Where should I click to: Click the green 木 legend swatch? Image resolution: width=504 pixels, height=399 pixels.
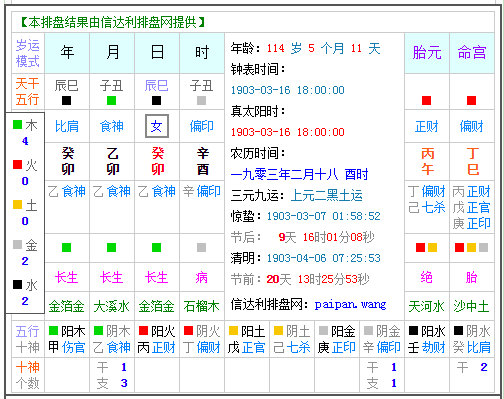[17, 125]
